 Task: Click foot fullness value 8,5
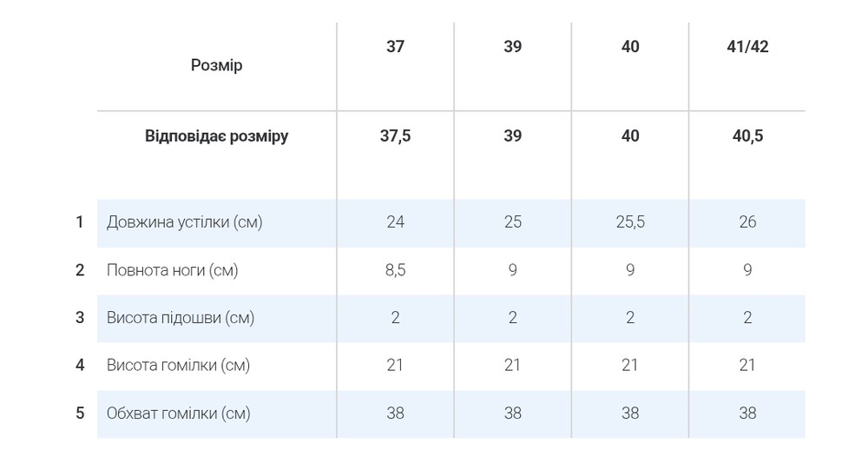[x=395, y=270]
